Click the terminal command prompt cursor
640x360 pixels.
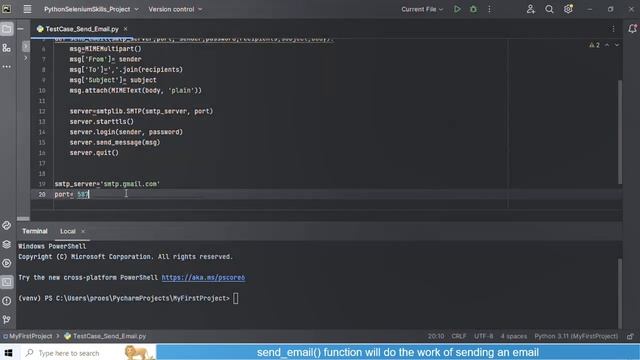click(236, 298)
